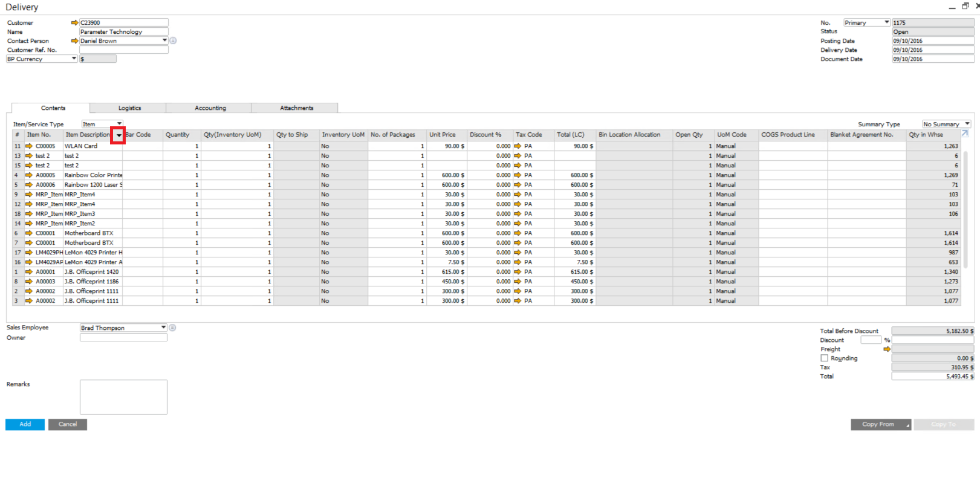Click link arrow for LM4029PH item row
Screen dimensions: 980x481
click(x=29, y=253)
